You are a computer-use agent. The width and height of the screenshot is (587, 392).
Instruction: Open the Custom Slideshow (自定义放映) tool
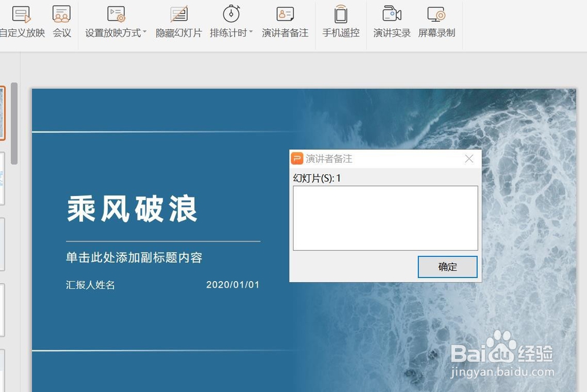(22, 22)
